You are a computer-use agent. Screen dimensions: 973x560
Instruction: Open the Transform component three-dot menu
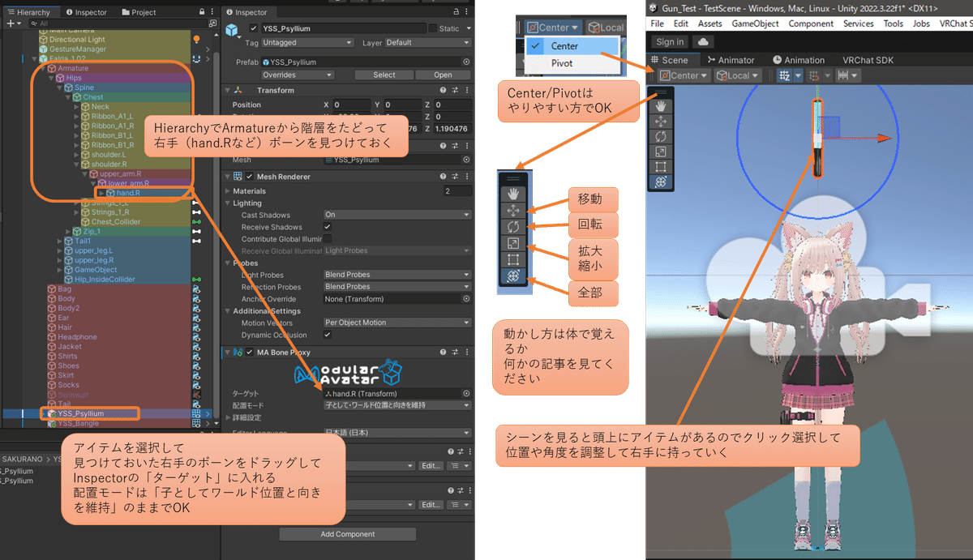pos(467,91)
